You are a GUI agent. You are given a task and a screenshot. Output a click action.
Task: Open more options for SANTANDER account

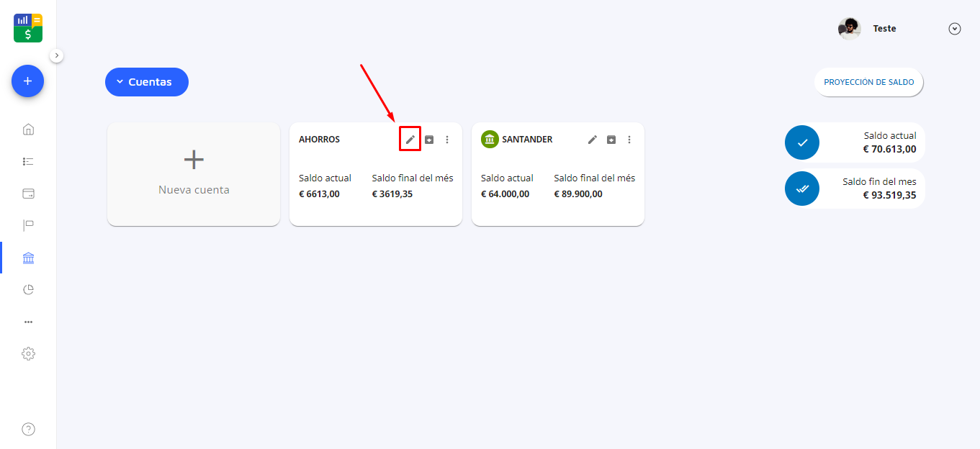[x=629, y=140]
